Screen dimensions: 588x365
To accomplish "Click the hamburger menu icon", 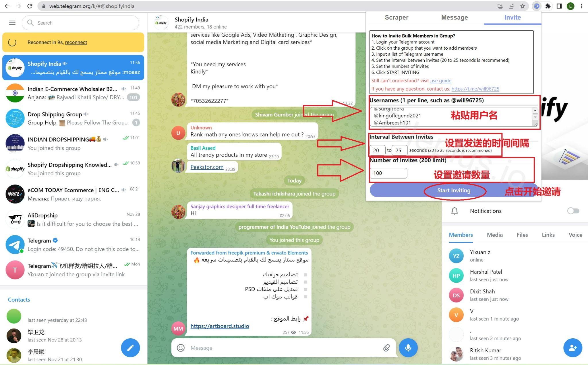I will tap(12, 23).
